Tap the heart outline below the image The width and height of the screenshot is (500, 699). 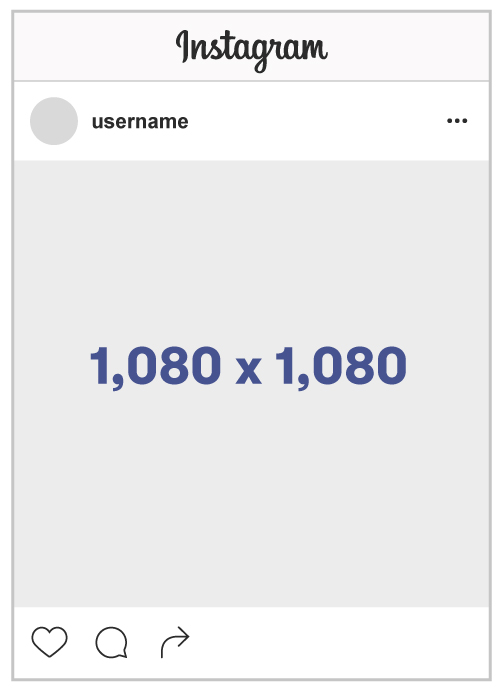49,641
